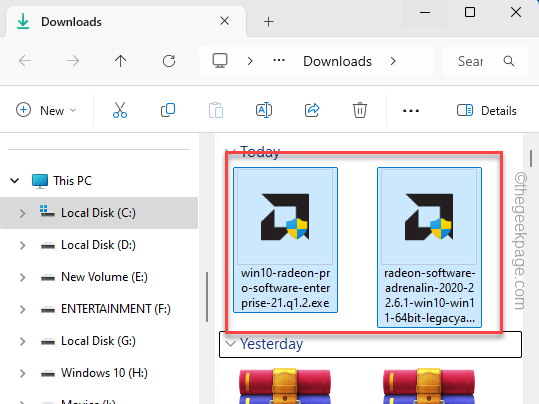539x404 pixels.
Task: Select win10-radeon-pro-software-enterprise exe file
Action: point(285,240)
